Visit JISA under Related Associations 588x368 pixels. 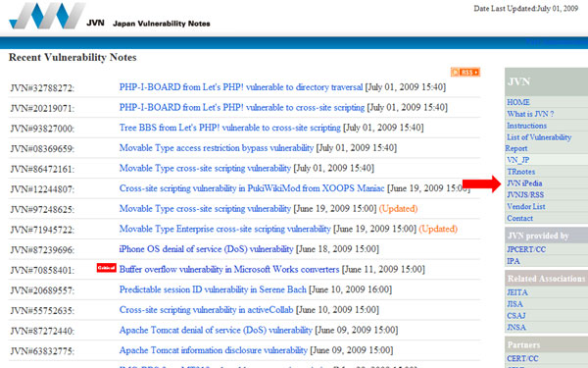514,304
